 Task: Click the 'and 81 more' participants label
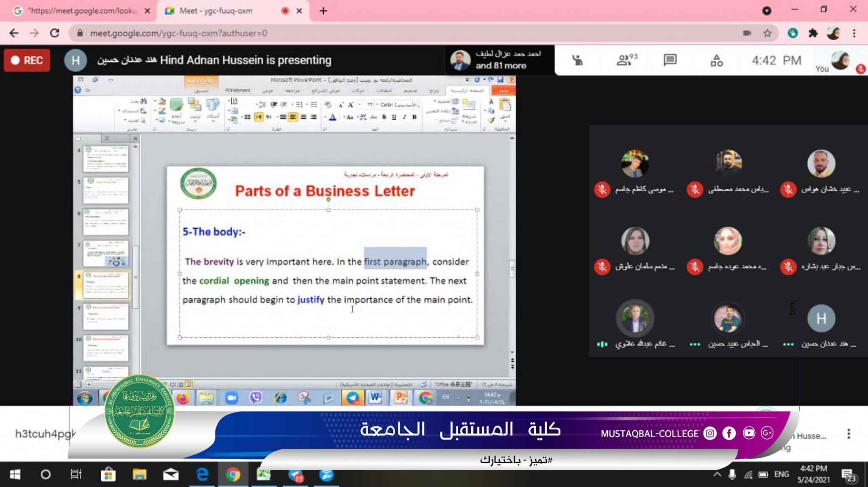[x=501, y=66]
